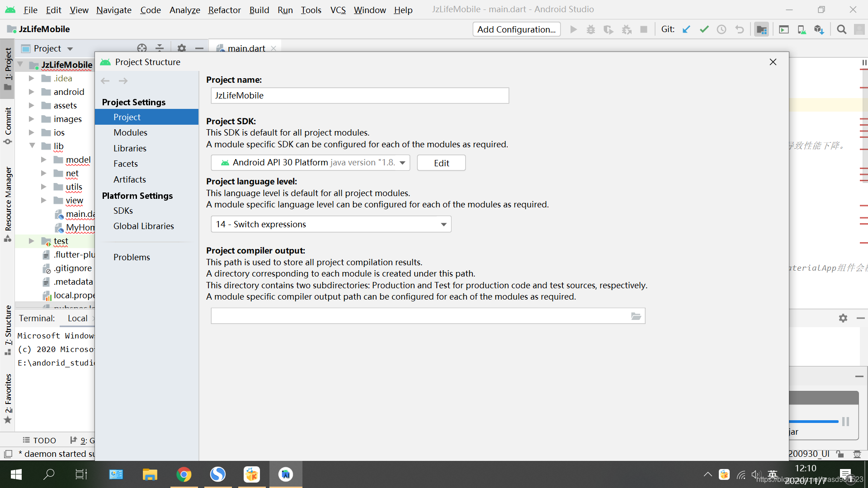Image resolution: width=868 pixels, height=488 pixels.
Task: Open the language level dropdown
Action: (331, 224)
